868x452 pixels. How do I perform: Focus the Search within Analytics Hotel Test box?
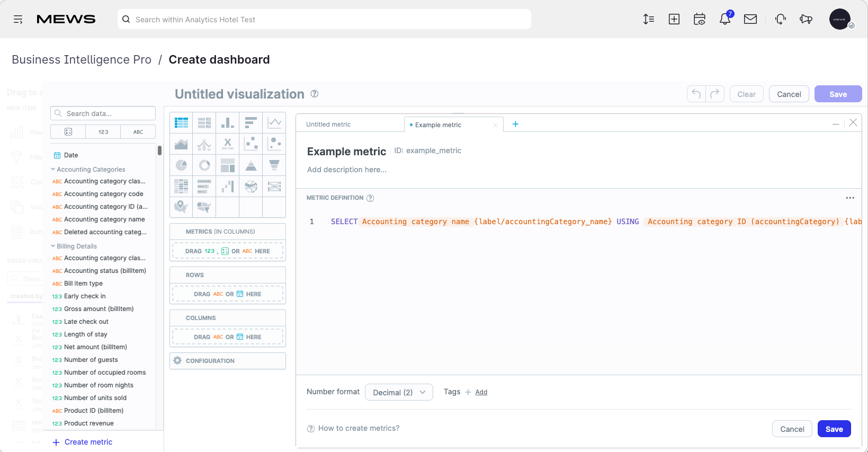tap(324, 19)
